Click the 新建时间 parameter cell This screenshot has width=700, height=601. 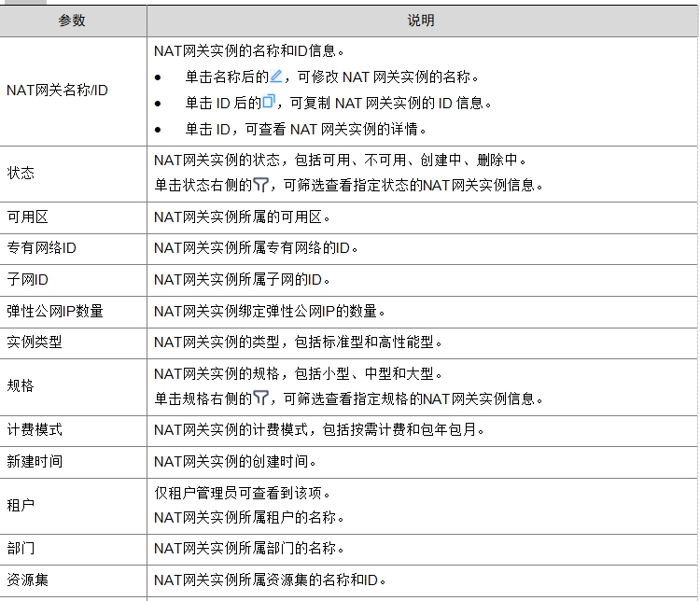(73, 462)
